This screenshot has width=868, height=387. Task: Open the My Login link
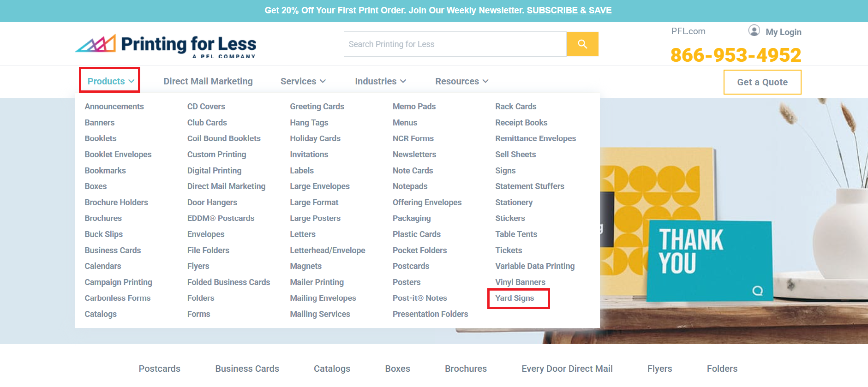click(784, 32)
